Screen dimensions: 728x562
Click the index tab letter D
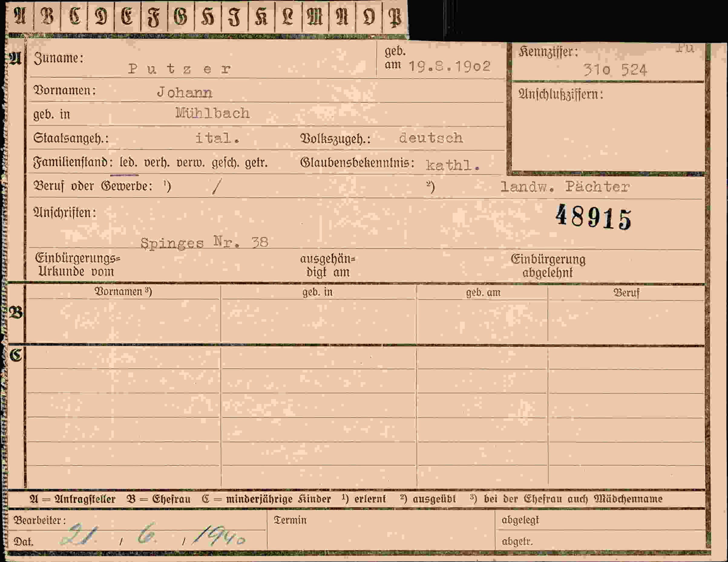101,17
